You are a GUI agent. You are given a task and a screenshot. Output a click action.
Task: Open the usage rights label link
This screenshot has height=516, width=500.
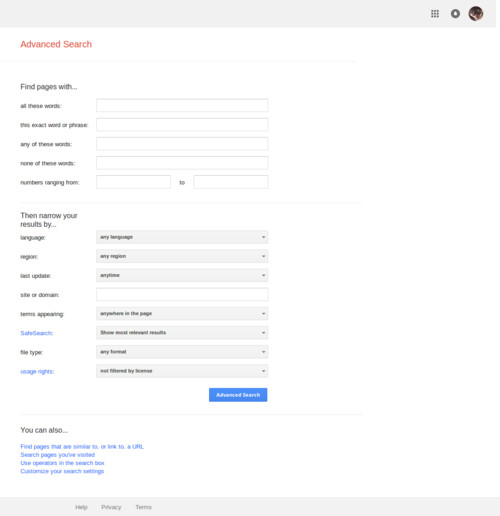click(x=37, y=371)
